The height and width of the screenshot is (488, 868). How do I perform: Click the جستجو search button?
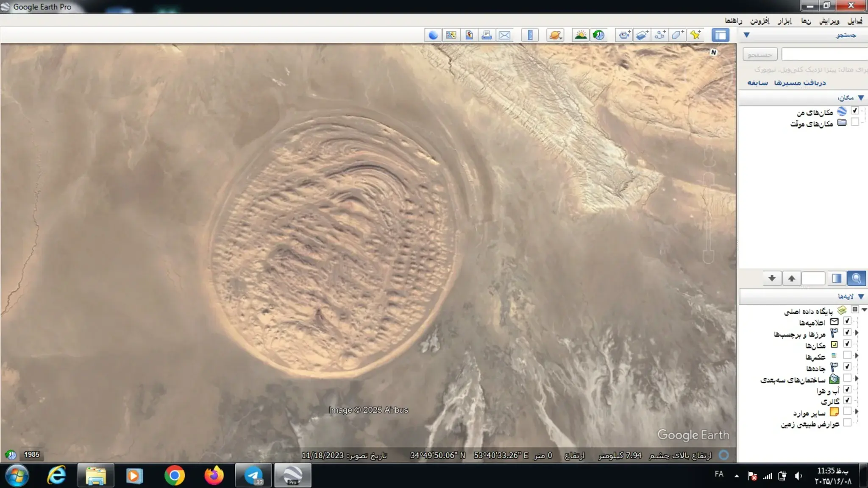(760, 54)
